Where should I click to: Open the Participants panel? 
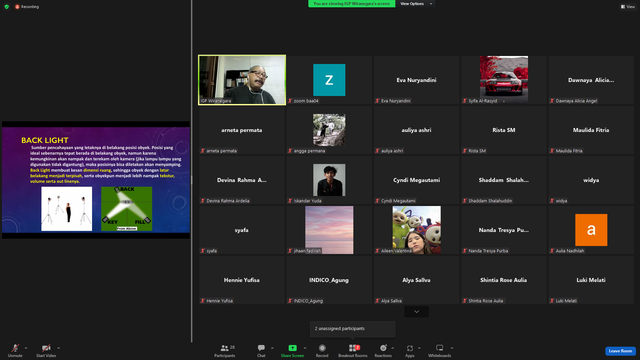[225, 350]
